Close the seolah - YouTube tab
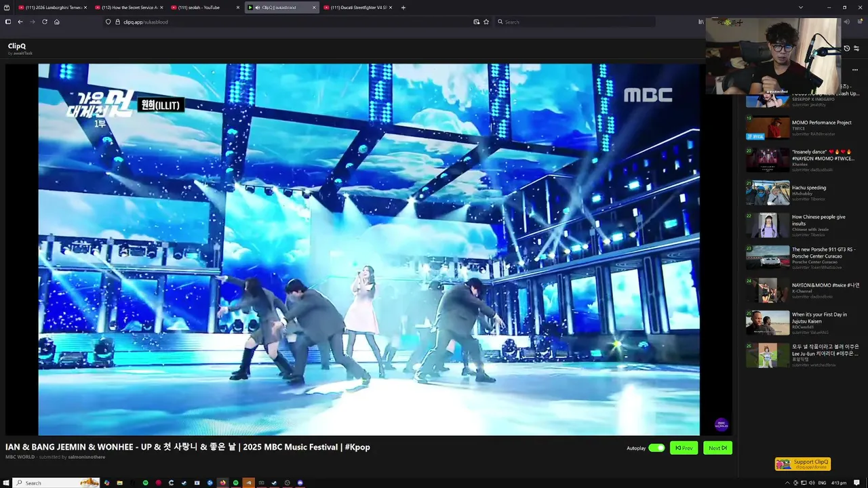The image size is (868, 488). [x=238, y=7]
